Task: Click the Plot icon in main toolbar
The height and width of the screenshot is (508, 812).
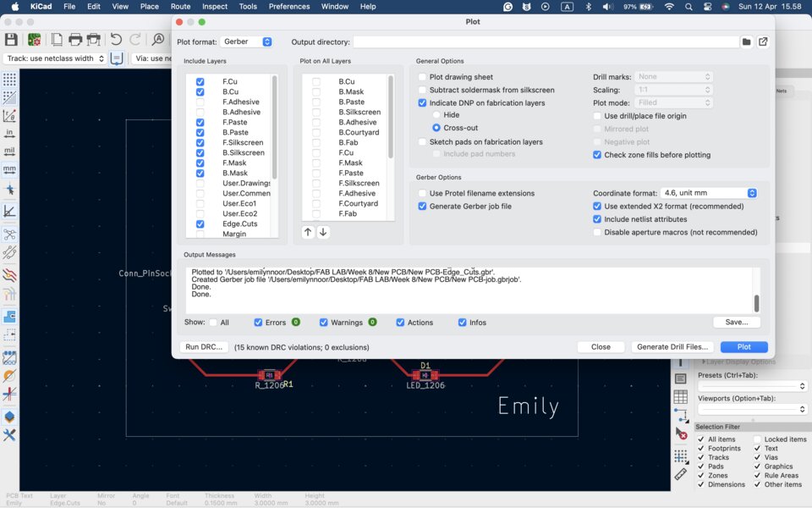Action: pyautogui.click(x=94, y=40)
